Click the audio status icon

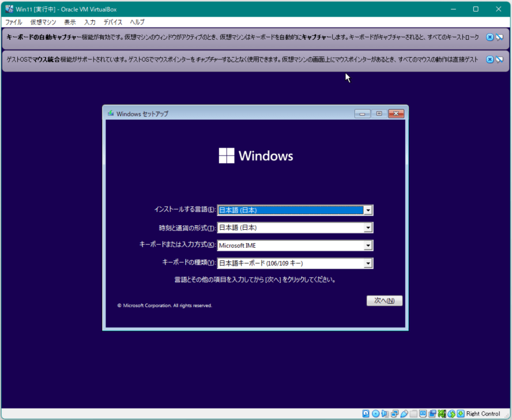point(385,414)
